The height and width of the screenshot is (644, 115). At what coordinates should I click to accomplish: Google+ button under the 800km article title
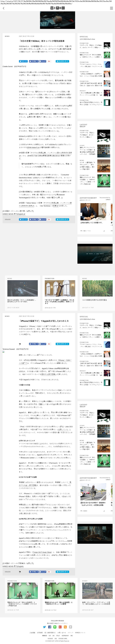tap(49, 61)
